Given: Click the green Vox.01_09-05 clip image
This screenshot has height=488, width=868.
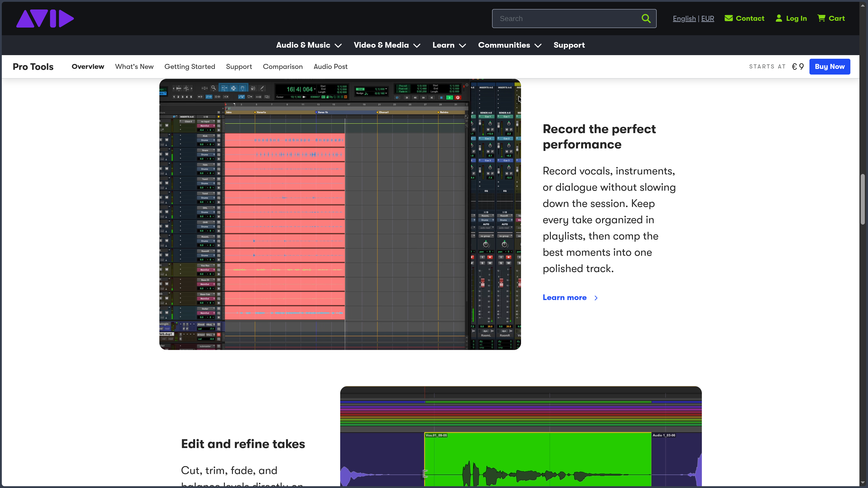Looking at the screenshot, I should pos(538,459).
